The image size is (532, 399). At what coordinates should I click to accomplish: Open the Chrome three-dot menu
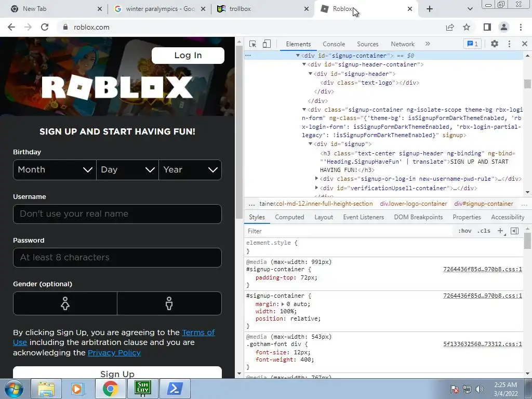[521, 27]
